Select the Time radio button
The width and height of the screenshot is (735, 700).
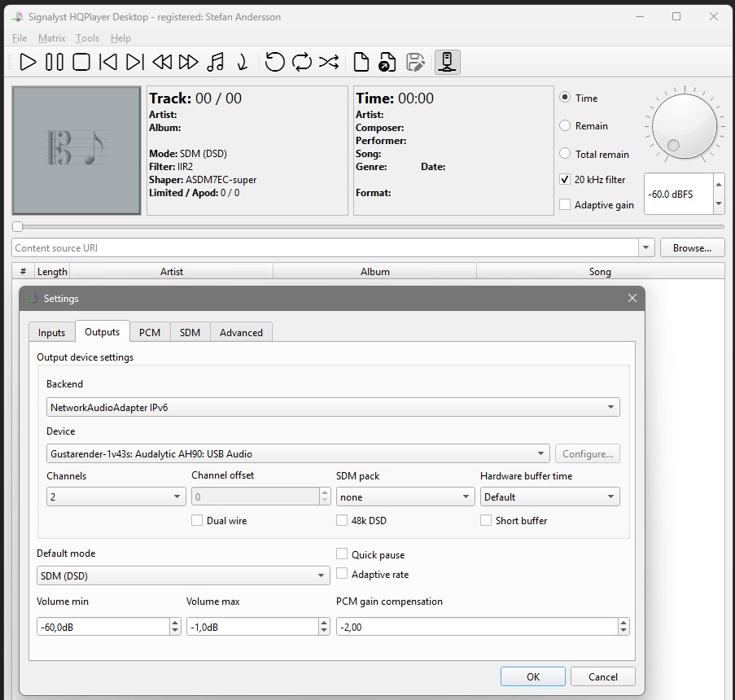point(565,97)
